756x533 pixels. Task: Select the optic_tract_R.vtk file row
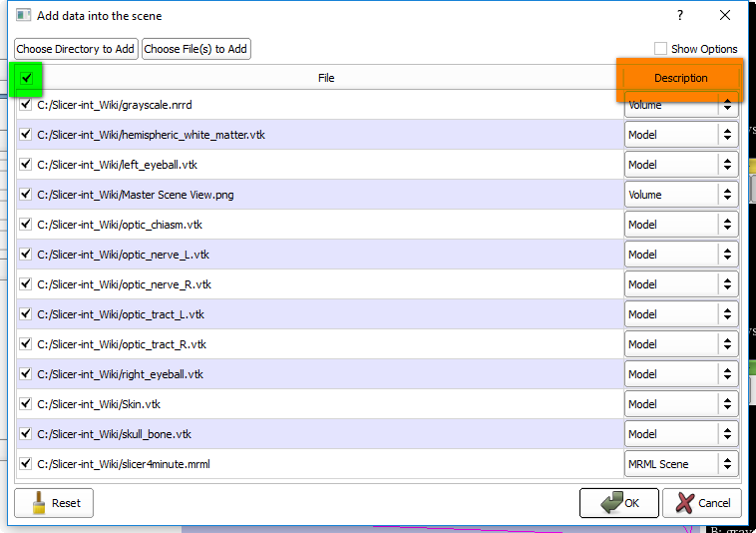[299, 344]
